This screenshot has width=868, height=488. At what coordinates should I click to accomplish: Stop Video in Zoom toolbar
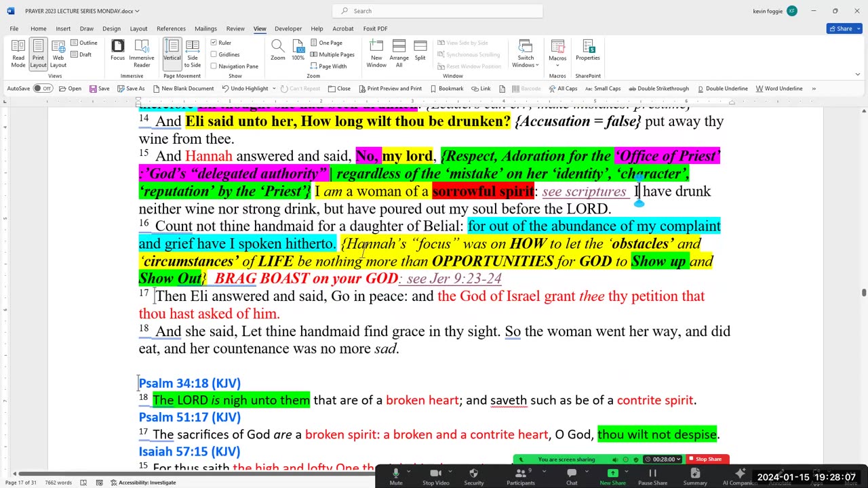point(436,476)
